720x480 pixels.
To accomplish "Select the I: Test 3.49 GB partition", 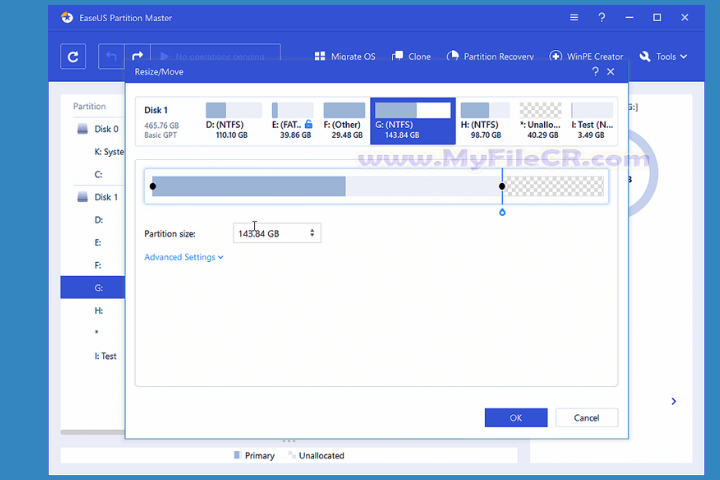I will click(591, 121).
